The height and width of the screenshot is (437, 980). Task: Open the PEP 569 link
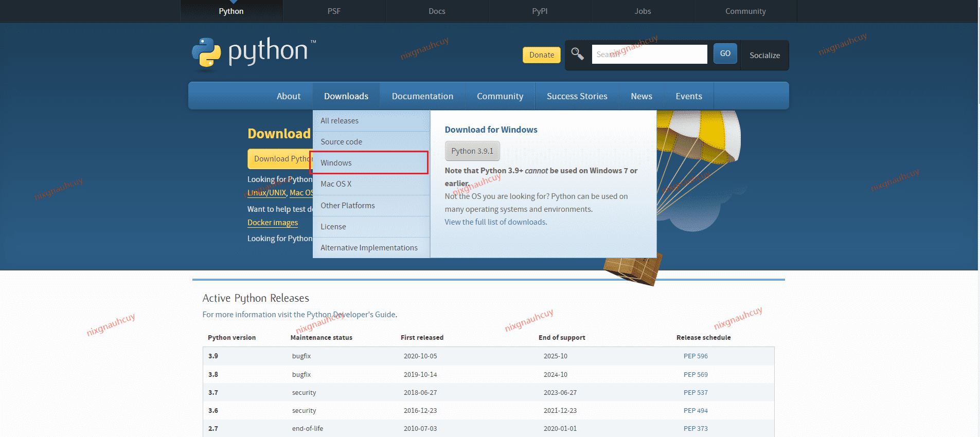[x=696, y=375]
